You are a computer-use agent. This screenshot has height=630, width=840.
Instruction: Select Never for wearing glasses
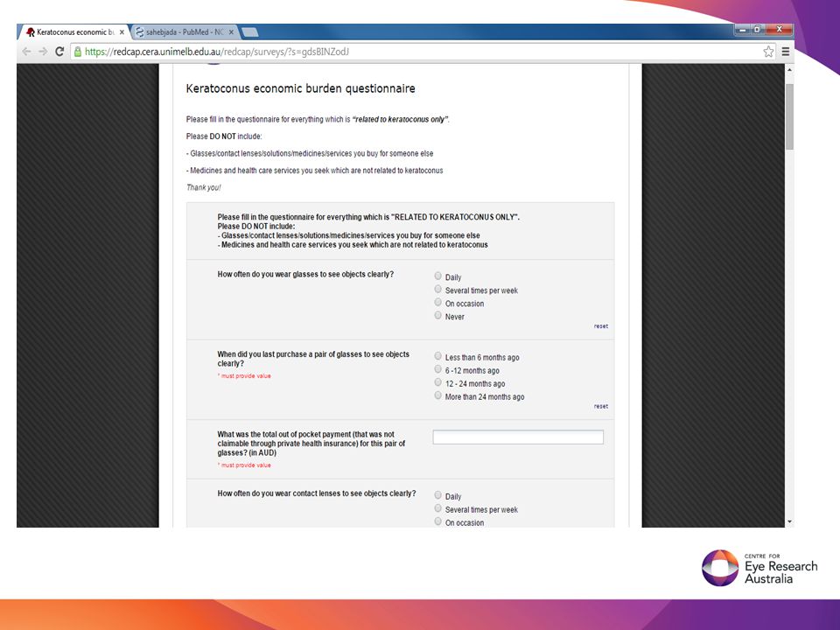click(437, 316)
